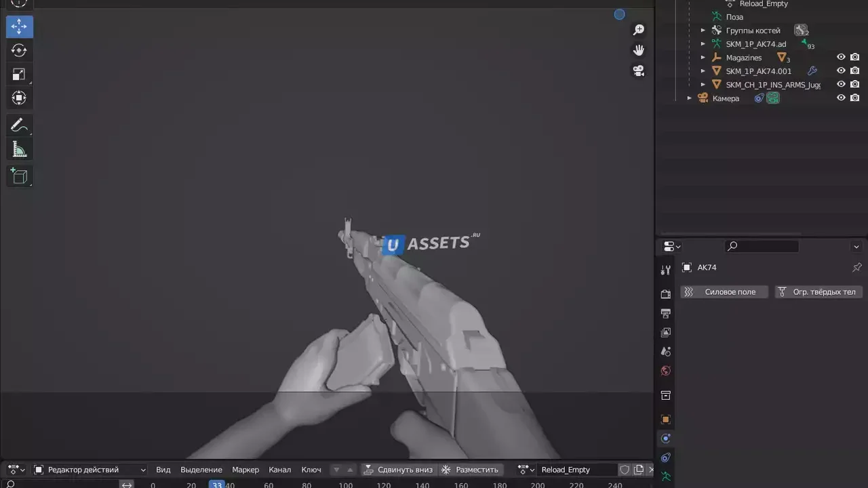Click green camera data icon next to Камера

(x=773, y=98)
